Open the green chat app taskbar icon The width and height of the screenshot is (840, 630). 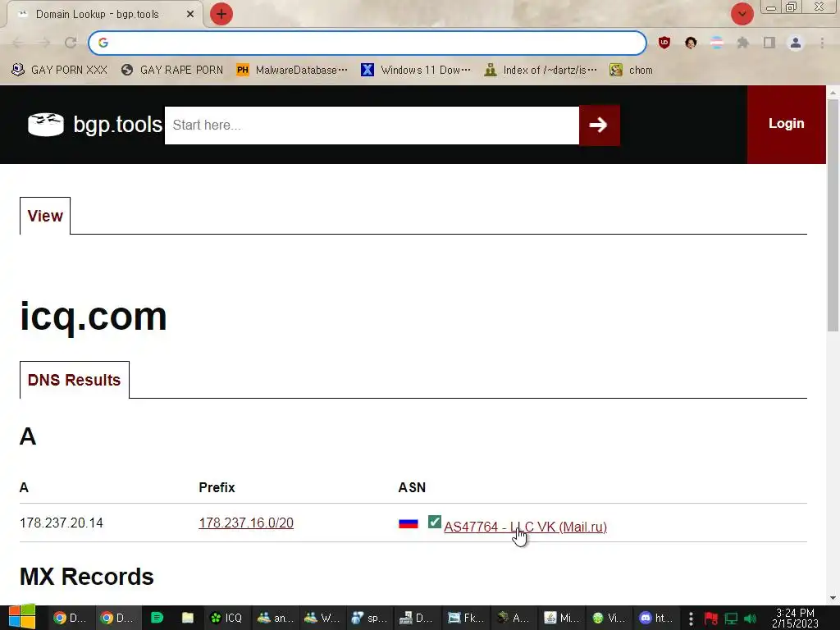click(157, 619)
